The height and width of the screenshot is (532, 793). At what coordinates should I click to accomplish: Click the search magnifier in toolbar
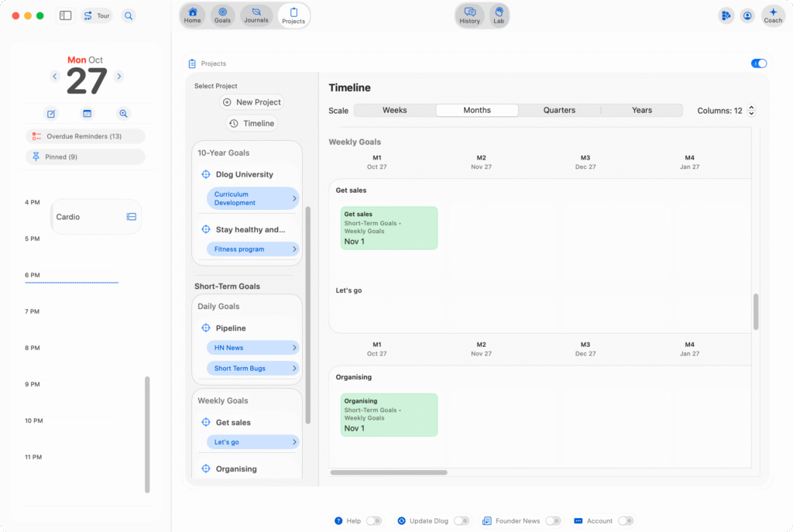[x=129, y=15]
